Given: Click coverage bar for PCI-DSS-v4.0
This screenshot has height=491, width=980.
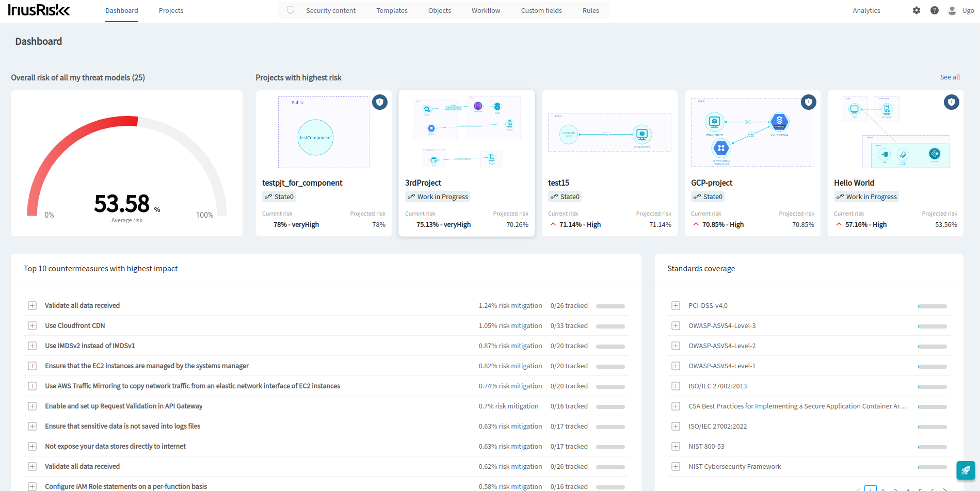Looking at the screenshot, I should (x=933, y=306).
